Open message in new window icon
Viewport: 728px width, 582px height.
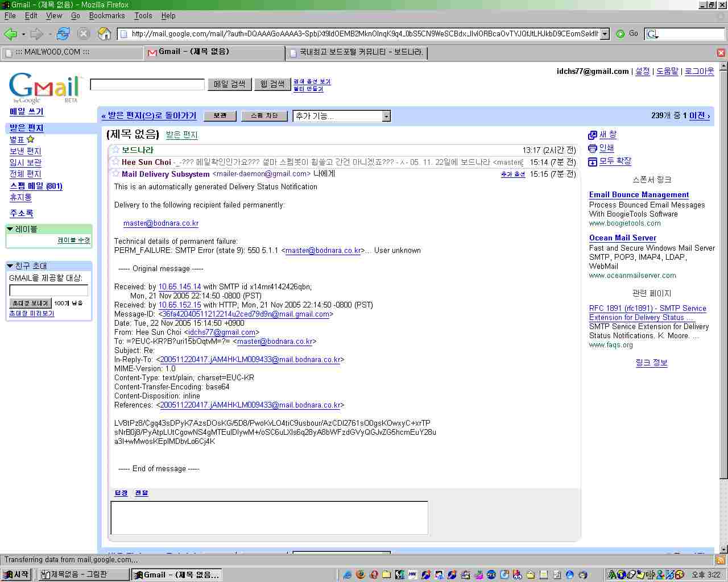coord(592,135)
